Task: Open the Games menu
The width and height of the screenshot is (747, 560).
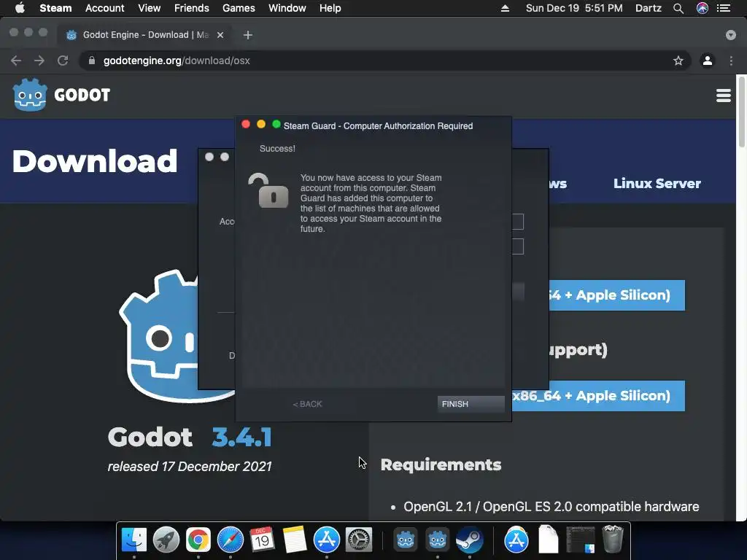Action: click(x=239, y=8)
